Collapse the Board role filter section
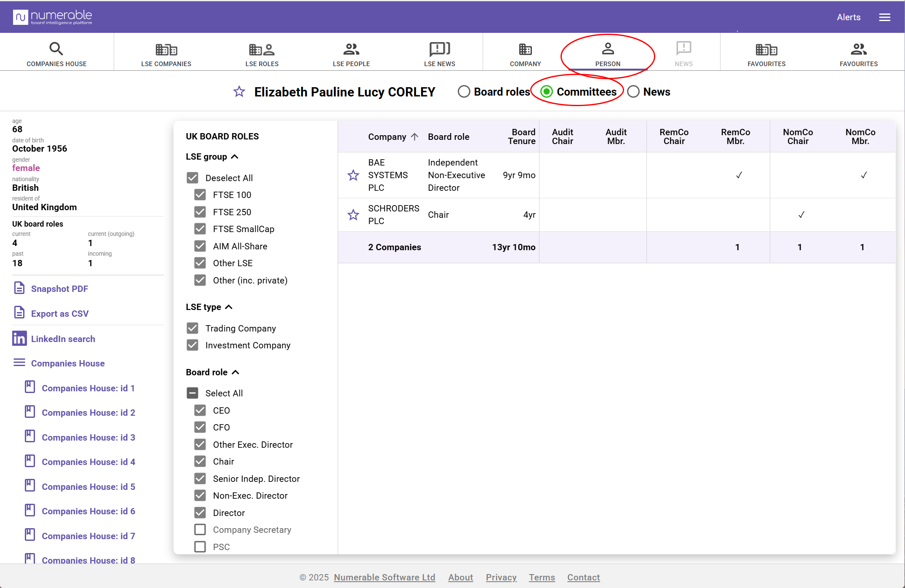The image size is (905, 588). pyautogui.click(x=236, y=372)
